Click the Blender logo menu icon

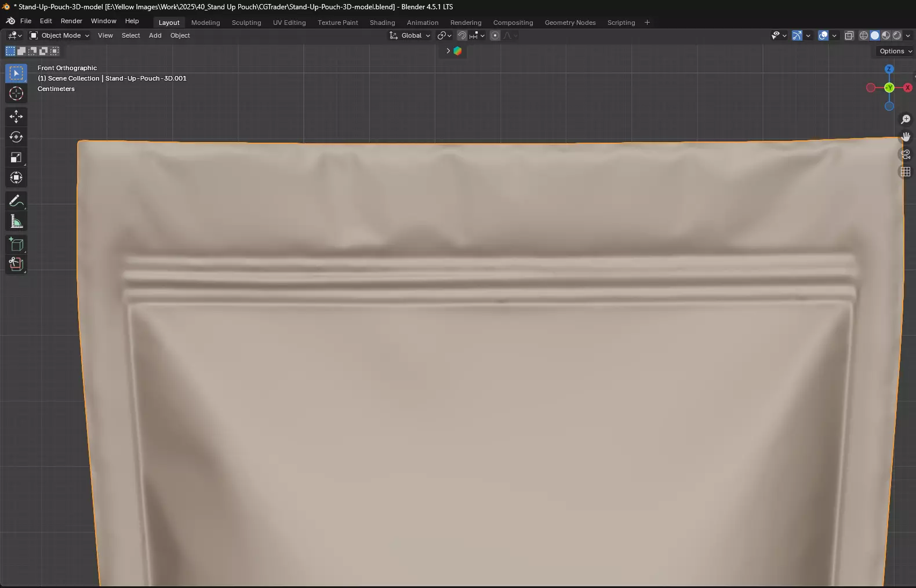tap(10, 21)
